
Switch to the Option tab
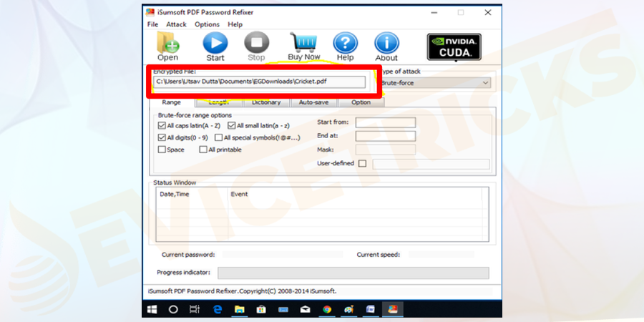(361, 102)
